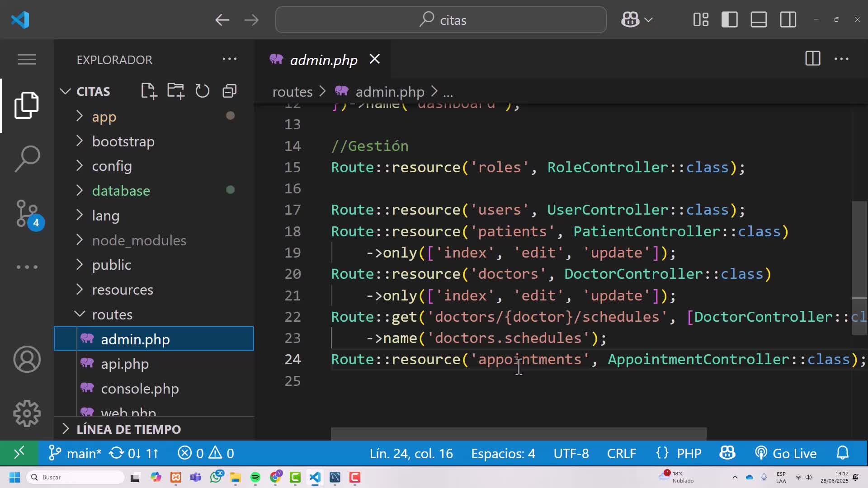Open the Search view in activity bar

click(27, 159)
